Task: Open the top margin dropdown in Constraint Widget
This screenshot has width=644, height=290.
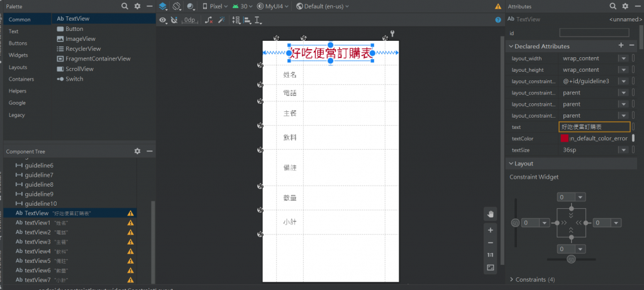Action: point(580,197)
